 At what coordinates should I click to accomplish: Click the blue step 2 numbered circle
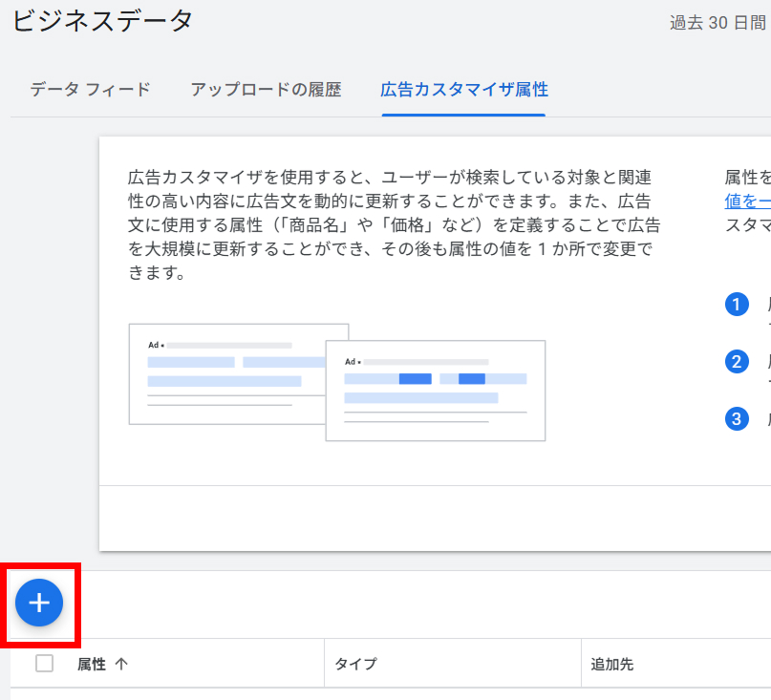coord(737,361)
